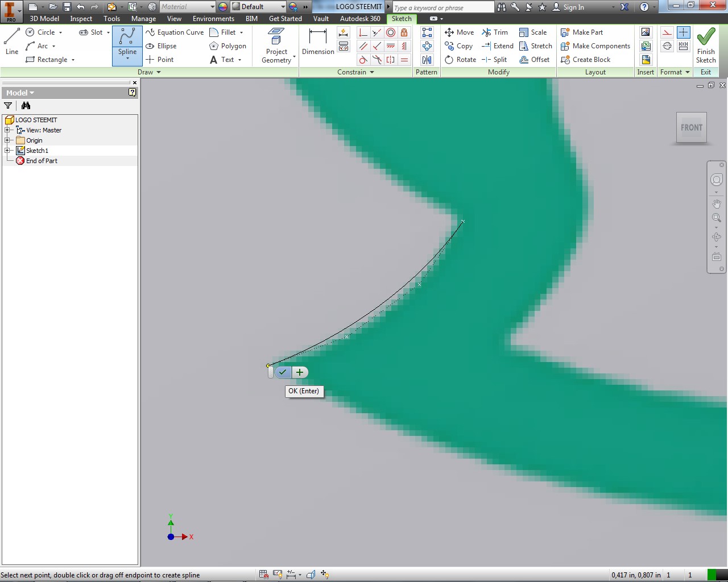Click plus button on spline mini-toolbar
Viewport: 728px width, 582px height.
pyautogui.click(x=300, y=372)
